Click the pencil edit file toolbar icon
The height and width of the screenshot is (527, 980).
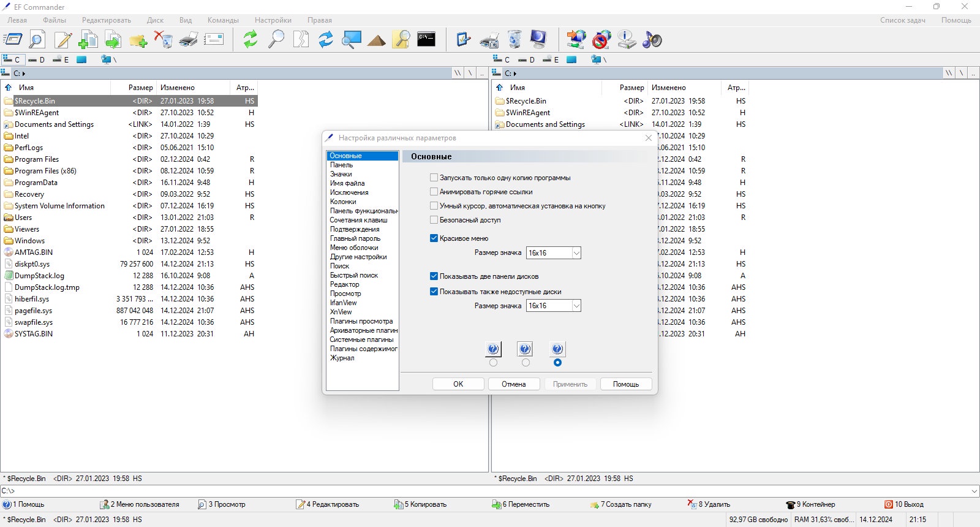63,40
